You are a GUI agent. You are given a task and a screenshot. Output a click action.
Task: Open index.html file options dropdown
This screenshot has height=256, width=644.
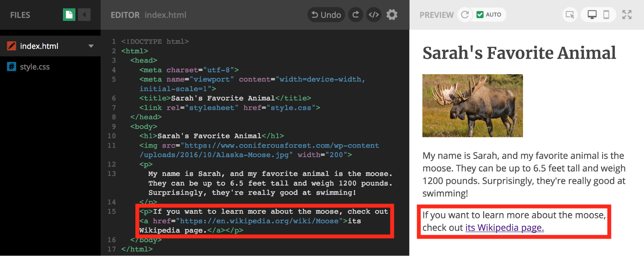[x=91, y=46]
